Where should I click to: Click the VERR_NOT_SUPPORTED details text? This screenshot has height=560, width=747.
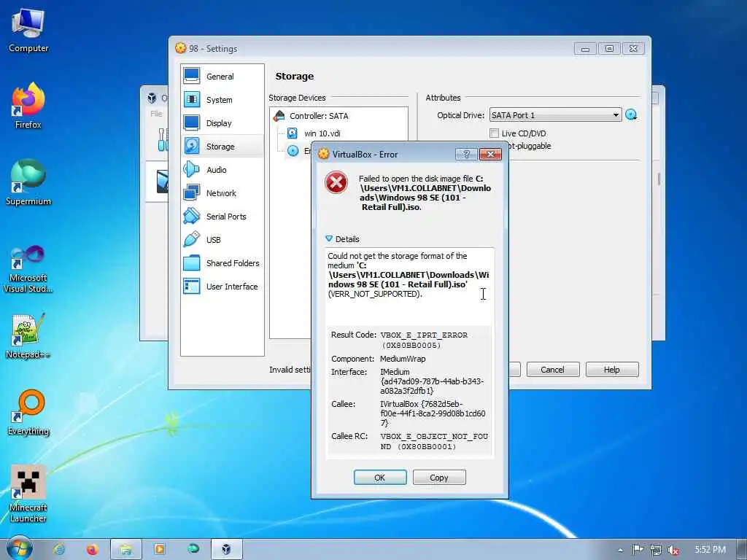pyautogui.click(x=374, y=294)
